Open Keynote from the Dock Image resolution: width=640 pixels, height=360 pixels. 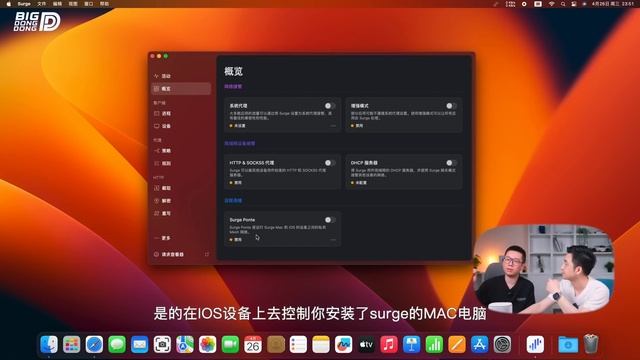411,344
